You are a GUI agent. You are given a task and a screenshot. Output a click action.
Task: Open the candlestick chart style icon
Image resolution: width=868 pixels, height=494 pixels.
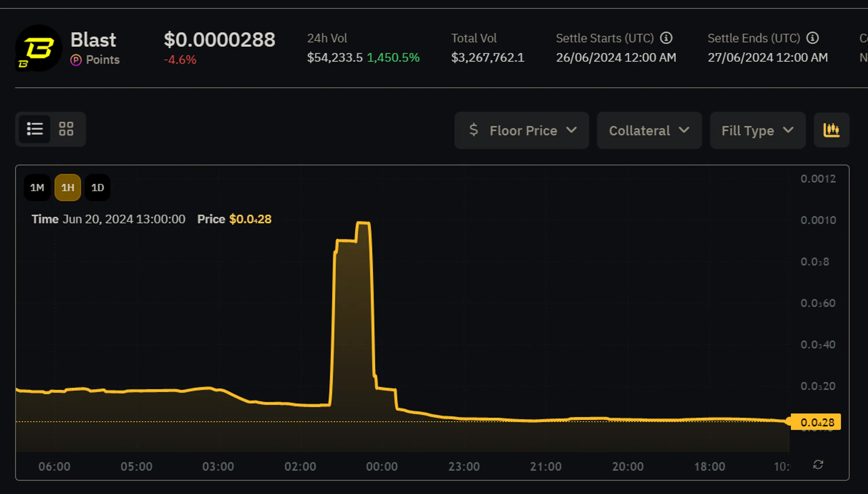tap(831, 130)
